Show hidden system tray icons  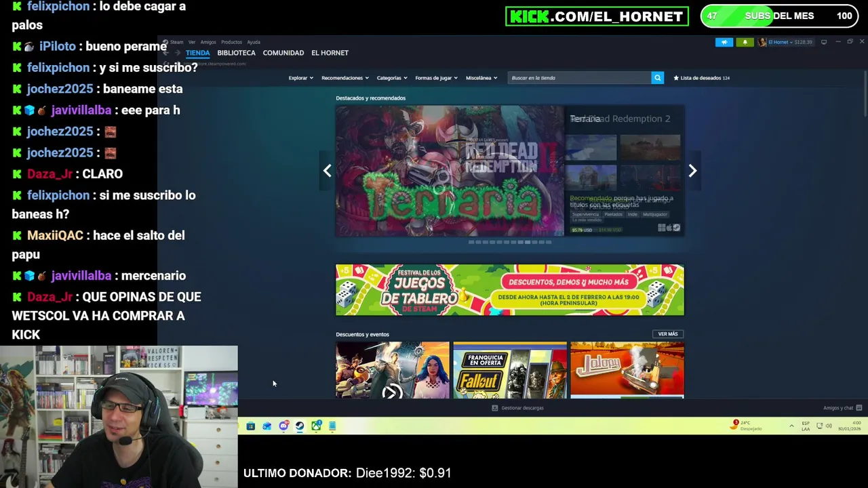[x=791, y=426]
